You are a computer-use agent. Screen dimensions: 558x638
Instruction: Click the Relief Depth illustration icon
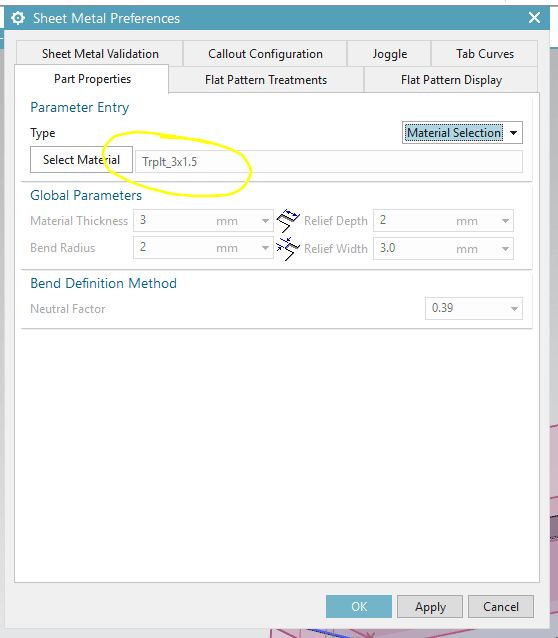288,221
